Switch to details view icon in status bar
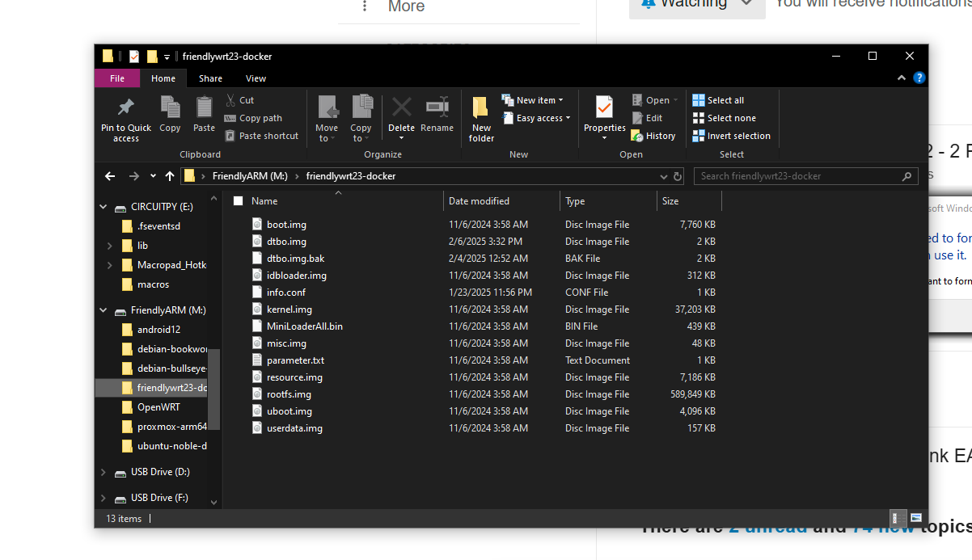Screen dimensions: 972x560 [897, 518]
